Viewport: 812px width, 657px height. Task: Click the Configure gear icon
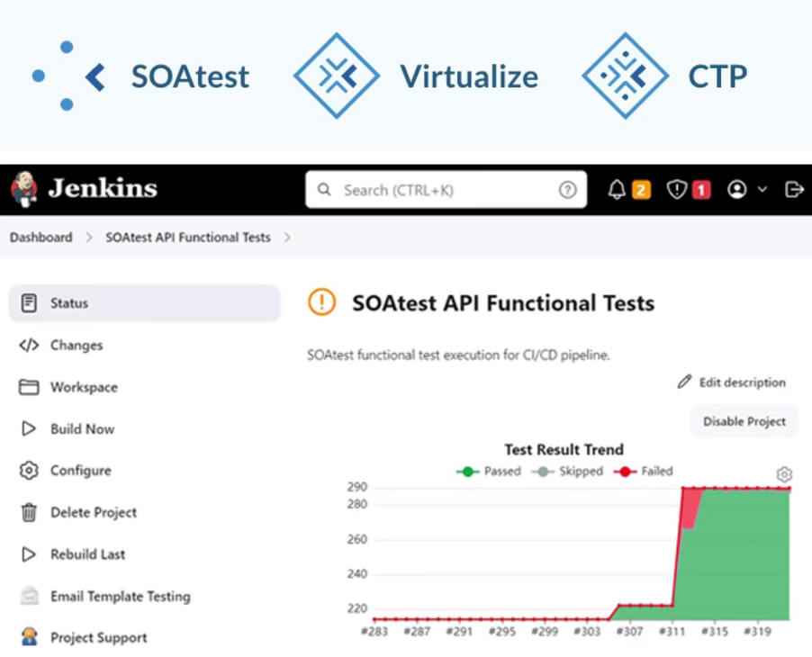(x=29, y=470)
